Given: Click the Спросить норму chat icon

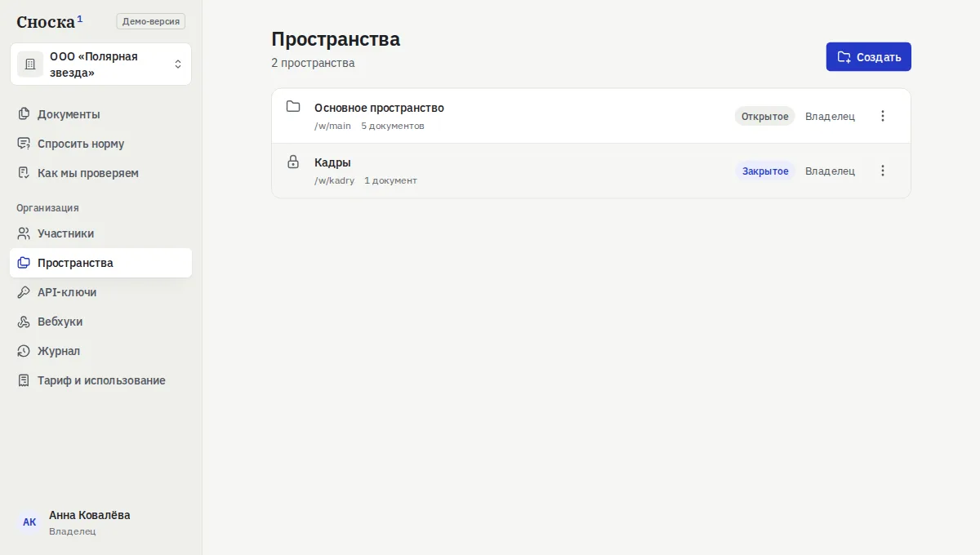Looking at the screenshot, I should [24, 144].
